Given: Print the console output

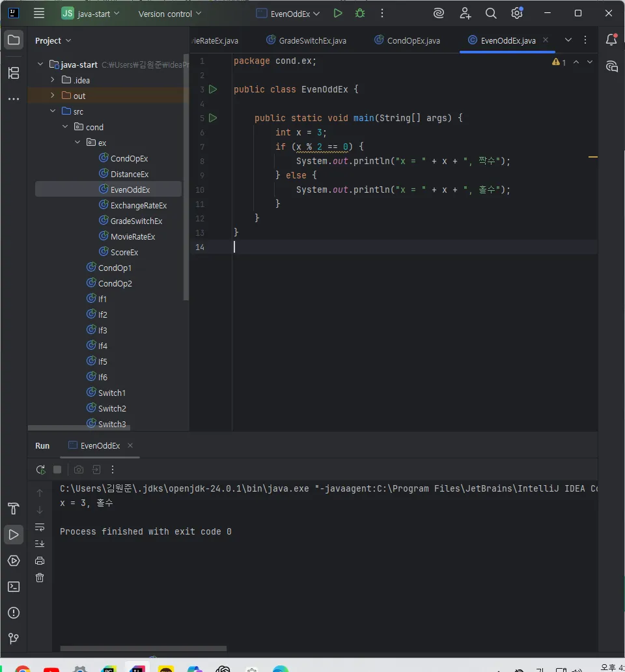Looking at the screenshot, I should 40,561.
